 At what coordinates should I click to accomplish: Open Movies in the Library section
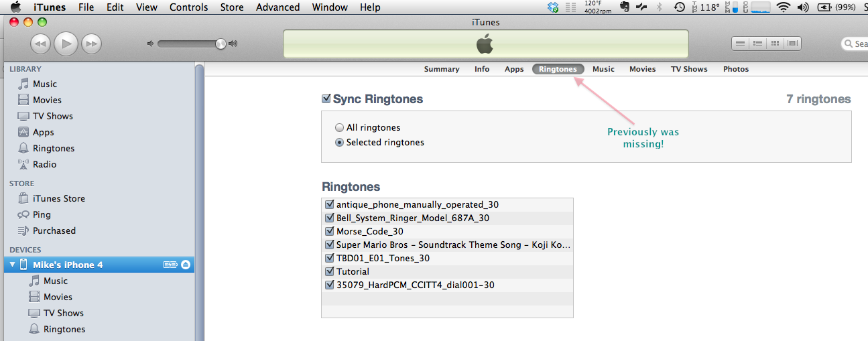pyautogui.click(x=40, y=100)
